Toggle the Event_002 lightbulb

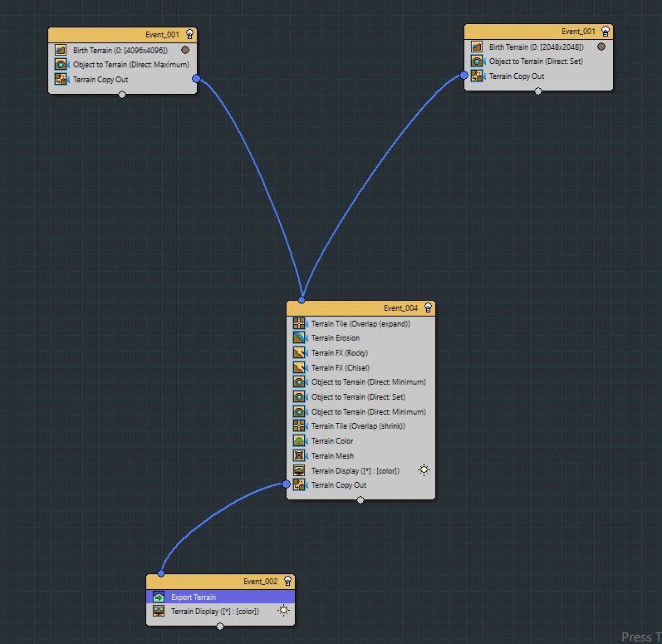tap(287, 581)
